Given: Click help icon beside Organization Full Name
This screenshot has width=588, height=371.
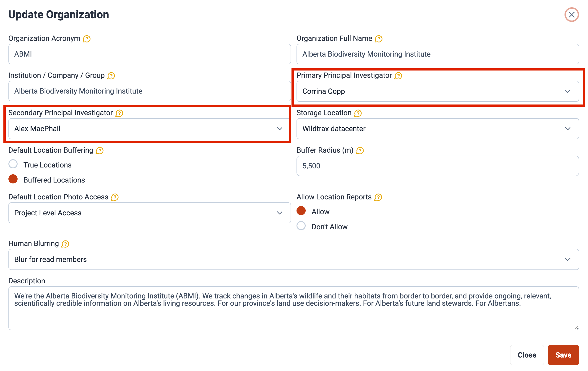Looking at the screenshot, I should pos(378,39).
